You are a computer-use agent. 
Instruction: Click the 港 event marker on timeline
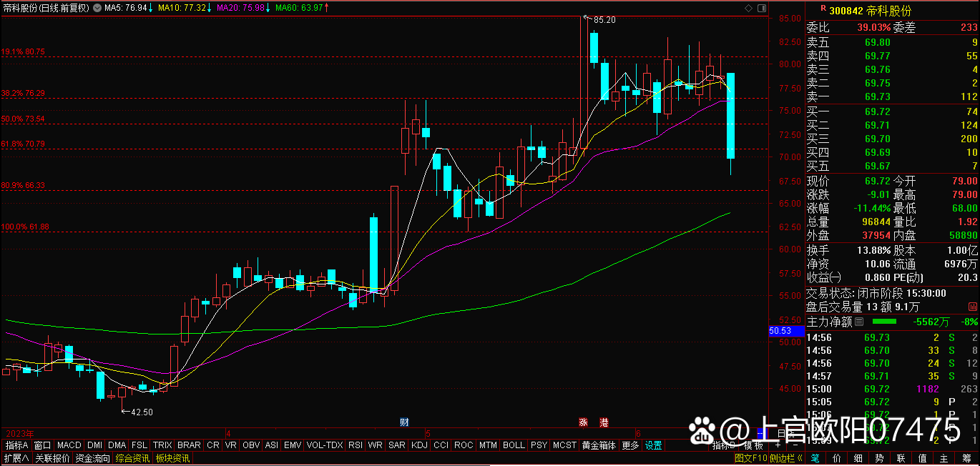[604, 422]
